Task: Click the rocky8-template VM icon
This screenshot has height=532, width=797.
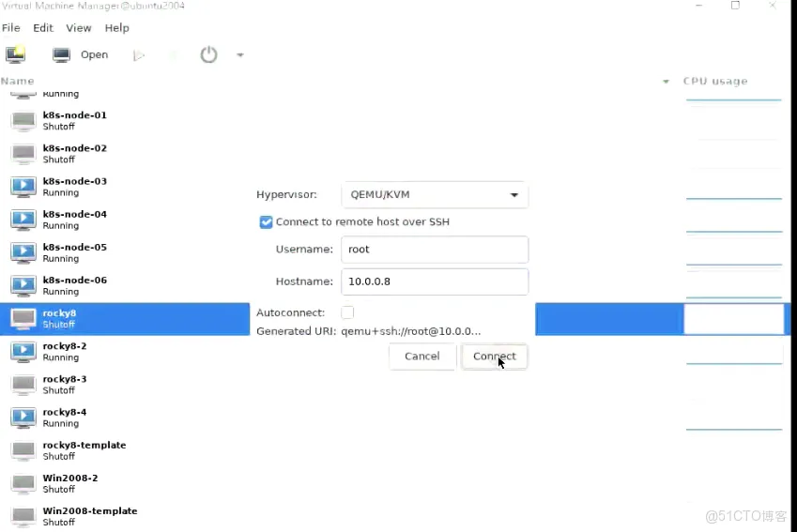Action: point(23,450)
